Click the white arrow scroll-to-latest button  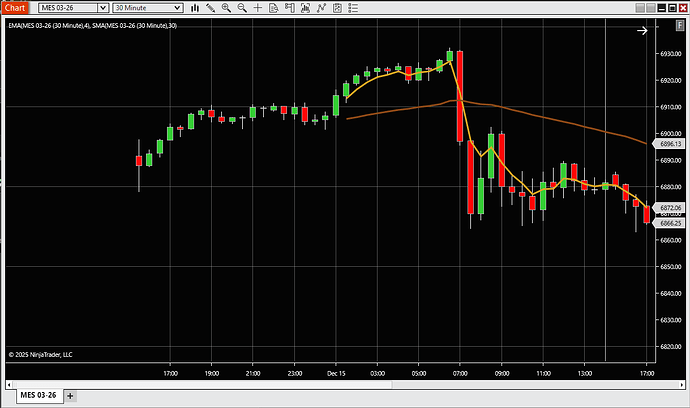point(642,31)
